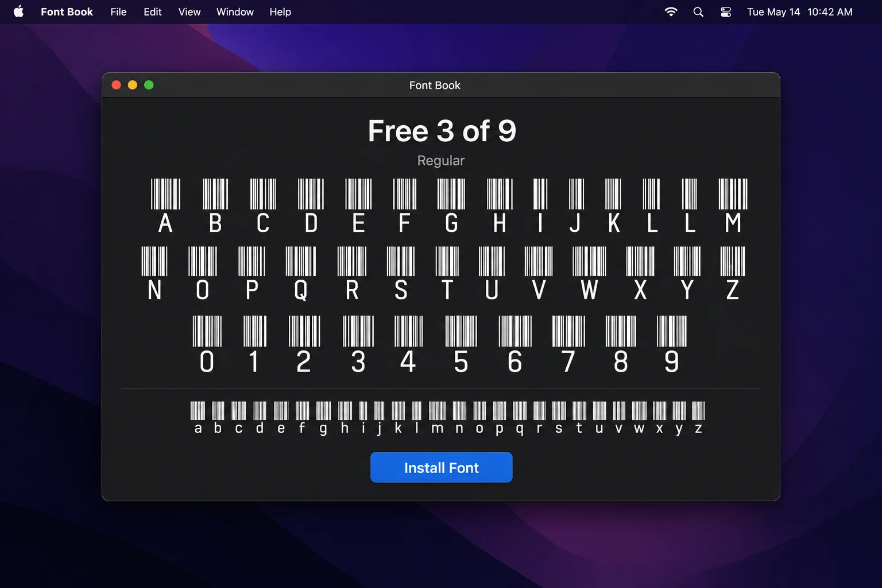Open the Edit menu

[x=152, y=11]
